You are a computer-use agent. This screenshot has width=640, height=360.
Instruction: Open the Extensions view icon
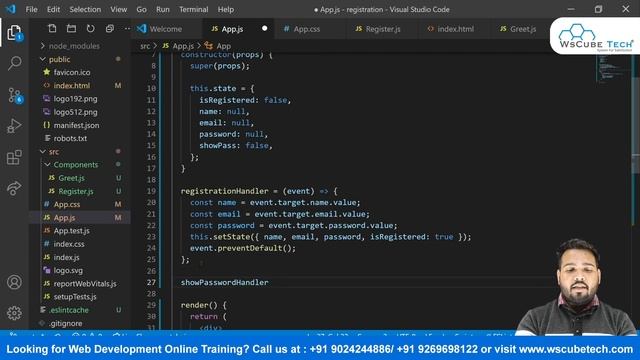tap(14, 157)
